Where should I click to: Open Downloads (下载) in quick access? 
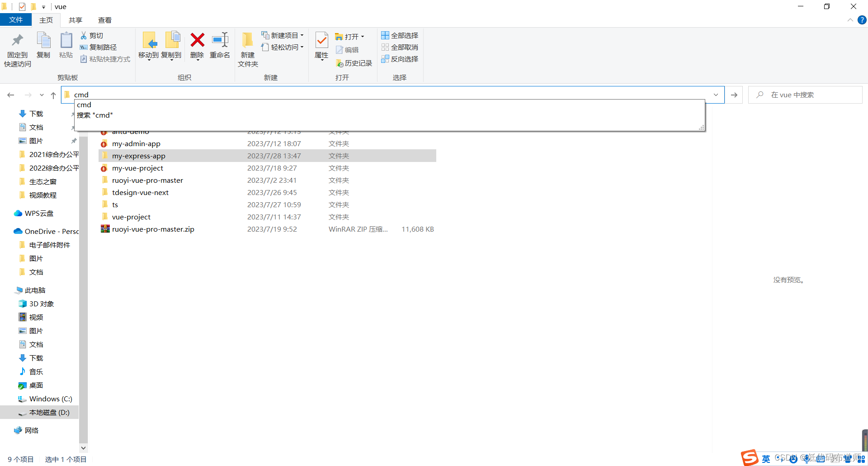pos(36,114)
